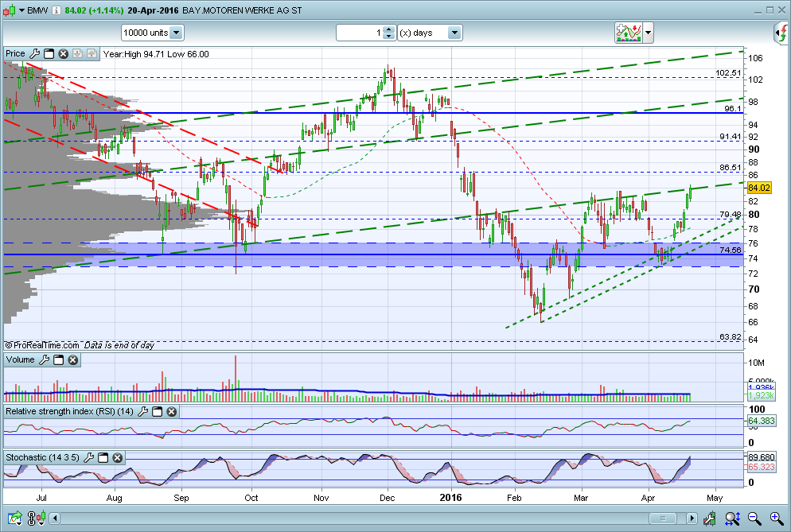The image size is (791, 532).
Task: Expand the BMW instrument dropdown arrow
Action: 21,10
